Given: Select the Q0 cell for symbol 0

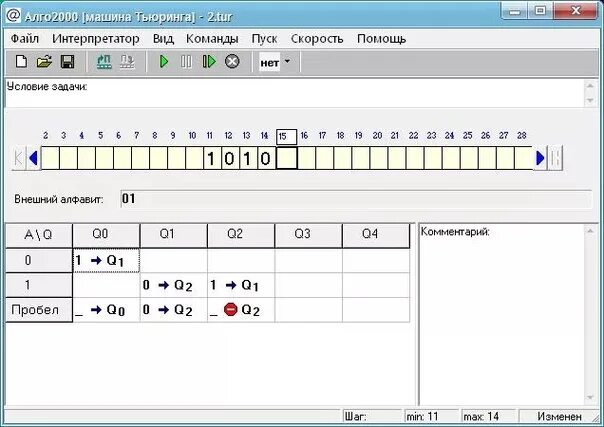Looking at the screenshot, I should (x=106, y=261).
